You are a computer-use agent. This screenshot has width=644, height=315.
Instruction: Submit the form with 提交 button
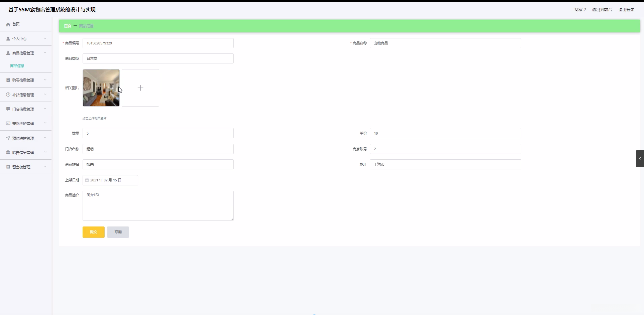pos(94,232)
